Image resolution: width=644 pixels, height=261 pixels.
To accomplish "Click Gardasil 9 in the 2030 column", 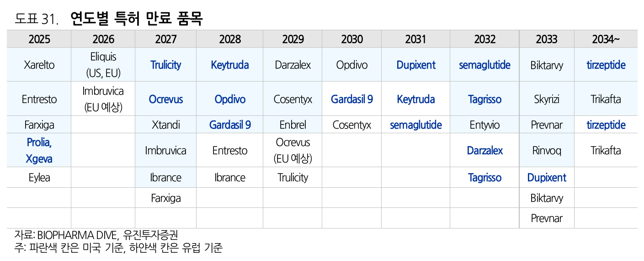I will [x=351, y=99].
